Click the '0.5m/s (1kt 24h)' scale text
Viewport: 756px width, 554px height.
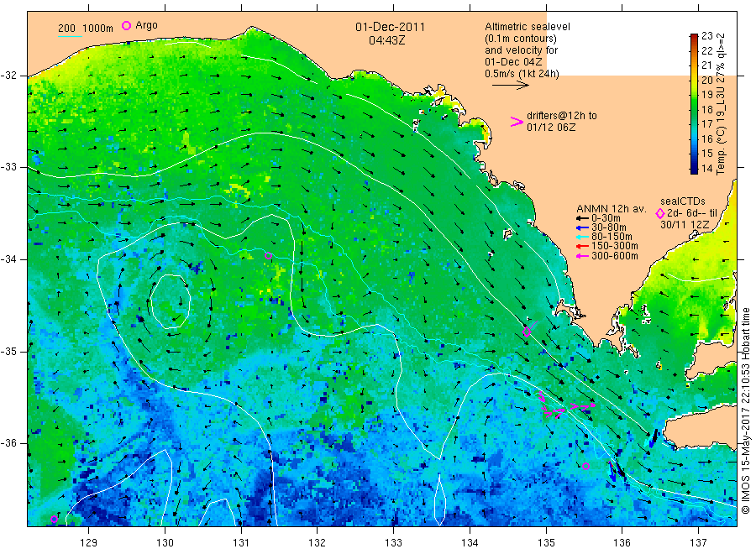click(522, 74)
